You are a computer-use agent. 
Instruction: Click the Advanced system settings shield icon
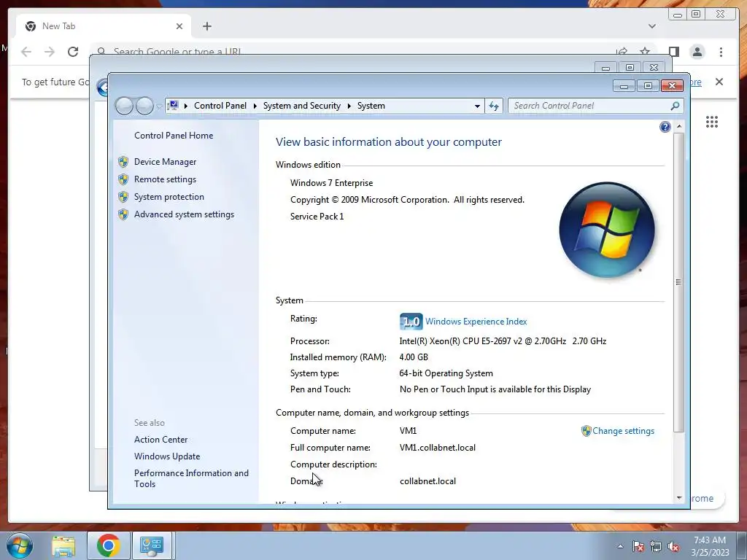point(123,214)
